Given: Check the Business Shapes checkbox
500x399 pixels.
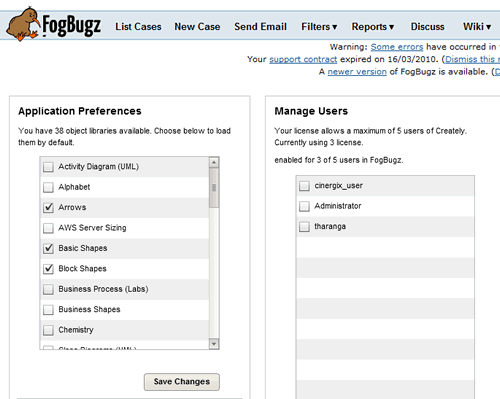Looking at the screenshot, I should tap(48, 310).
